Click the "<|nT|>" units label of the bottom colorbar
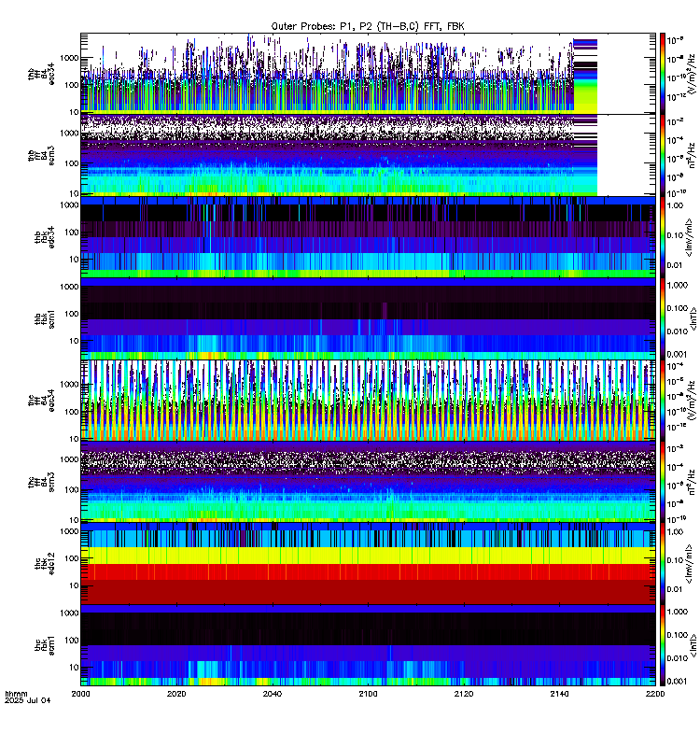The height and width of the screenshot is (747, 700). 693,645
